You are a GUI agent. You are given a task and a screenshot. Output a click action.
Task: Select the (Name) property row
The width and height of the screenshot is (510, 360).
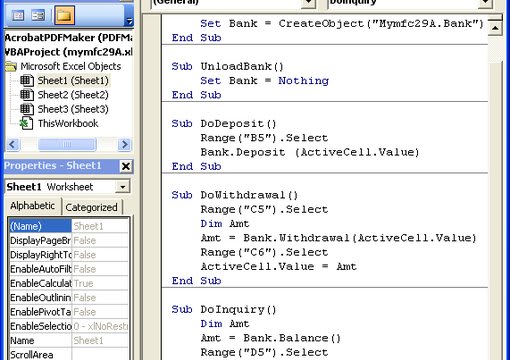point(68,226)
